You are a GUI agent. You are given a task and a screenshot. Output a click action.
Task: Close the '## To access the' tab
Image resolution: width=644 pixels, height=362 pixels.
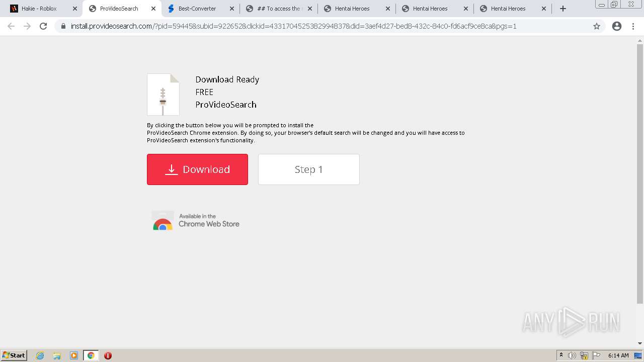309,9
